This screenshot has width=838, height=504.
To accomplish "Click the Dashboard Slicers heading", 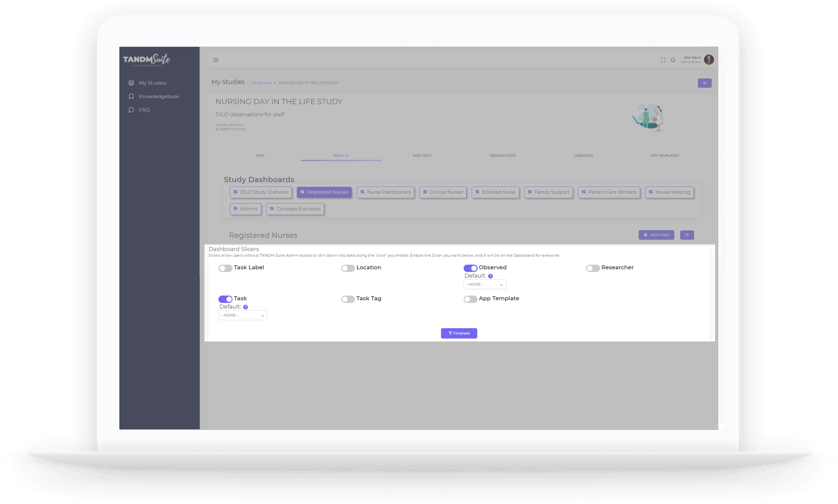I will pyautogui.click(x=234, y=249).
